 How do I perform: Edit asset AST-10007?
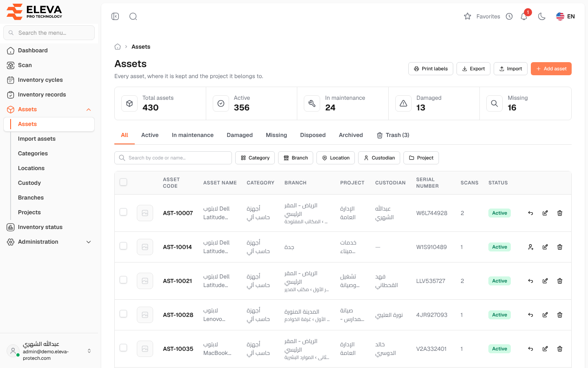[545, 213]
